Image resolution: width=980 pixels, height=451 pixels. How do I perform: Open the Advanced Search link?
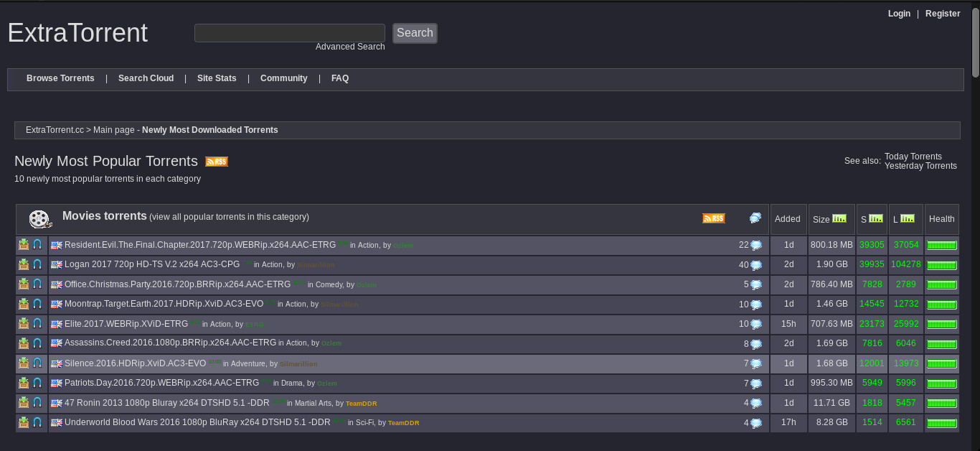click(x=350, y=47)
